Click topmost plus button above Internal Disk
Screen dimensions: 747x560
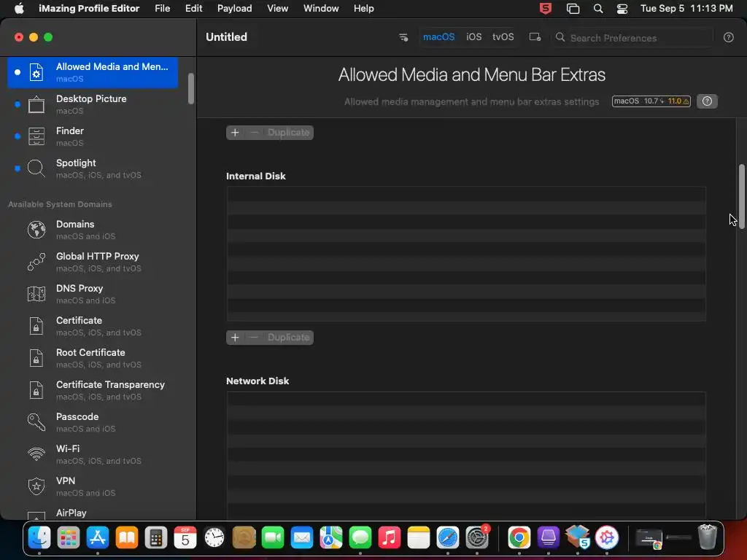(235, 133)
